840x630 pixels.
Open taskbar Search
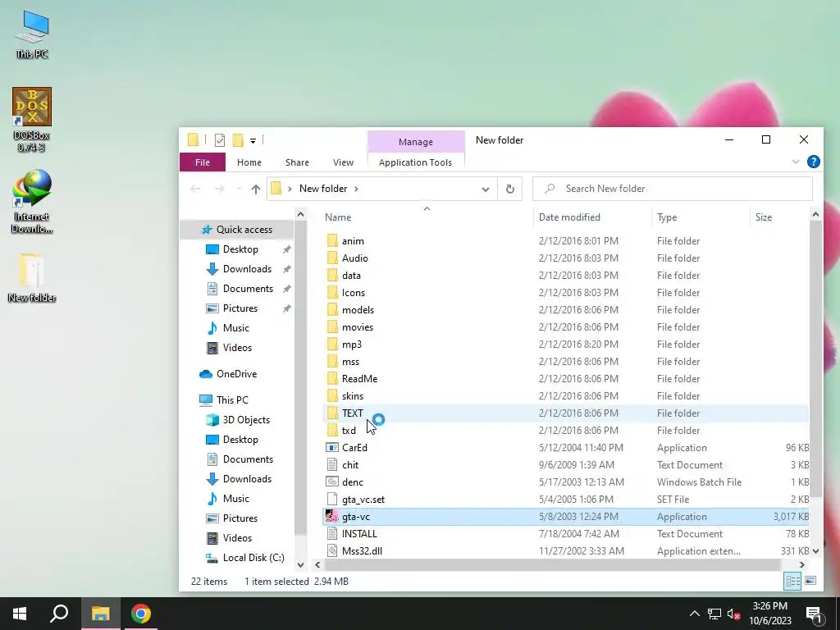(x=59, y=614)
